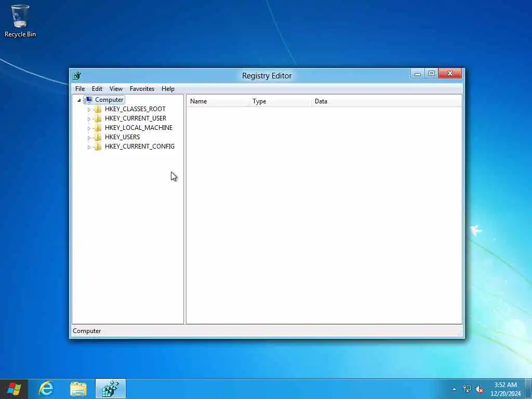
Task: Select HKEY_CURRENT_CONFIG in the tree
Action: pos(139,146)
